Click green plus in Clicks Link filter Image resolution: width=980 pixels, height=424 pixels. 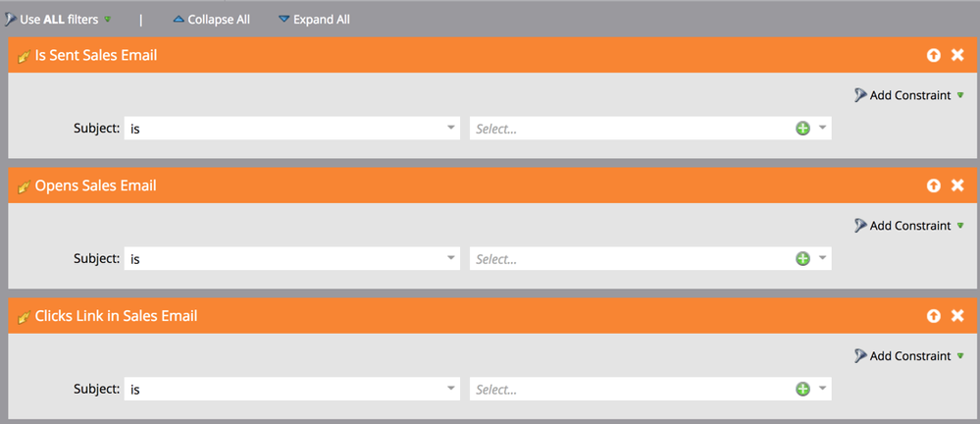coord(802,389)
